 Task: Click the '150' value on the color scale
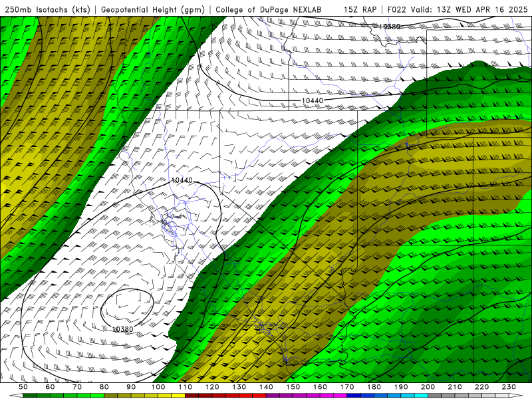tap(293, 387)
